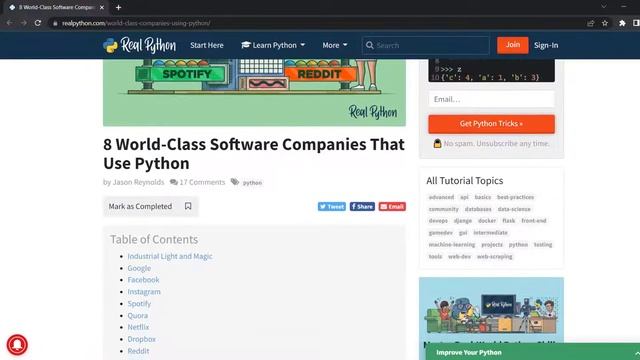Go back with the browser back arrow

(x=9, y=23)
